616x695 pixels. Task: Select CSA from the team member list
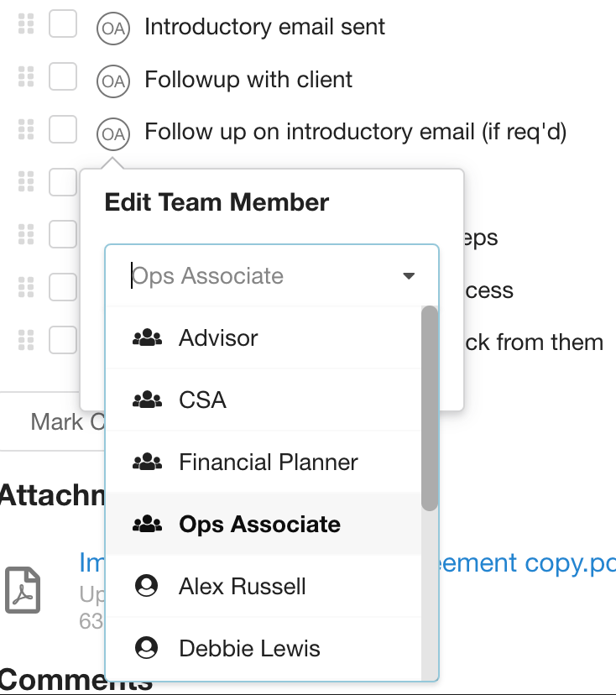coord(202,400)
